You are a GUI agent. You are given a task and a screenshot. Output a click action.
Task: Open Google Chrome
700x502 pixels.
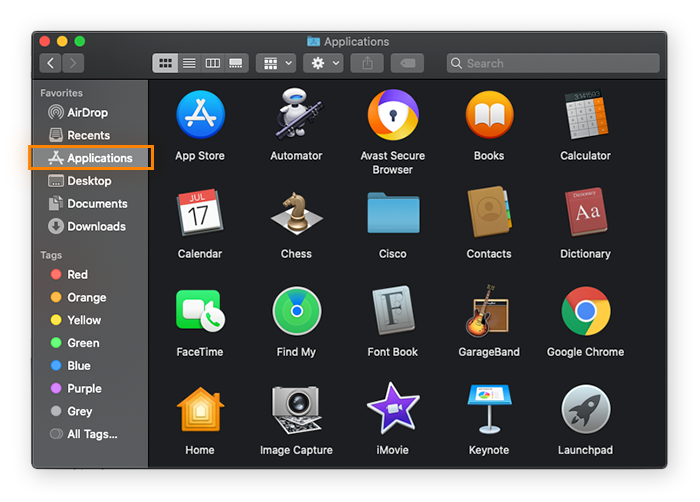point(586,311)
